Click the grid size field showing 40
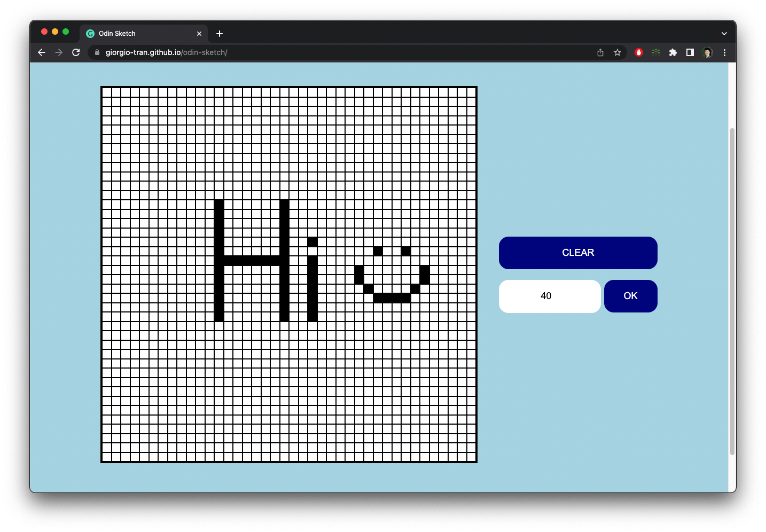The height and width of the screenshot is (532, 766). pos(550,296)
